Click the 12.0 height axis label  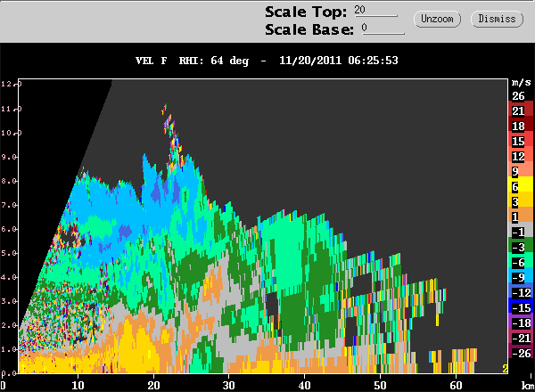[x=10, y=84]
